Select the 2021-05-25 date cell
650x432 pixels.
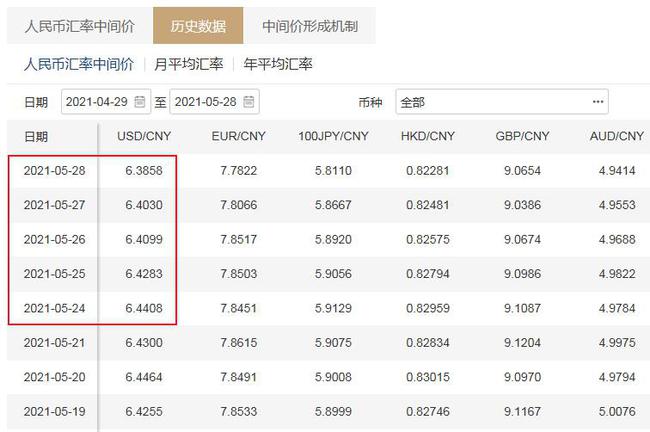click(x=54, y=274)
